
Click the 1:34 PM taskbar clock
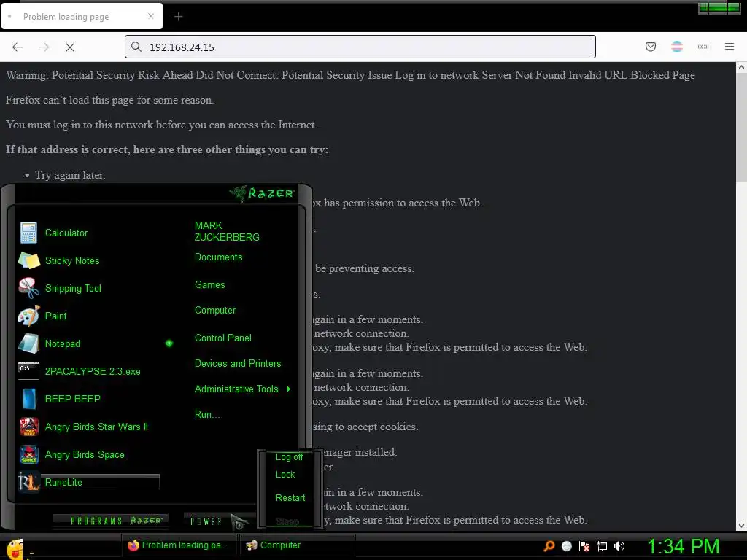pos(683,547)
